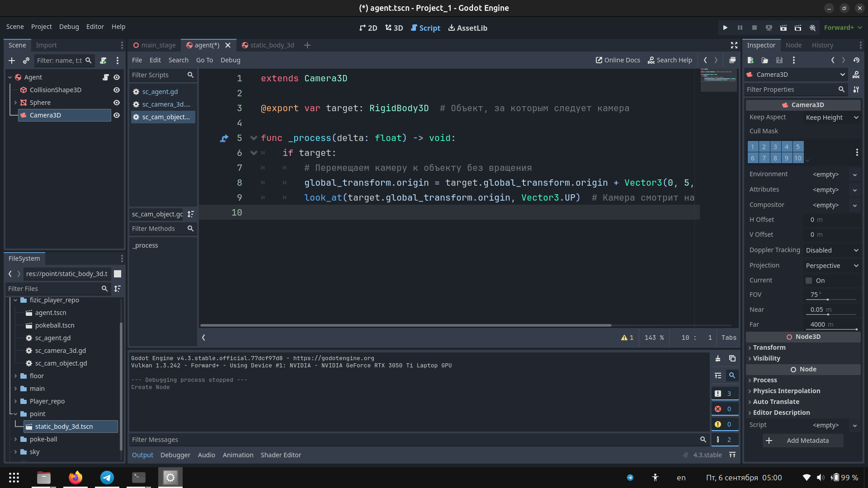Clear the output log with the broom icon
This screenshot has height=488, width=868.
point(718,358)
